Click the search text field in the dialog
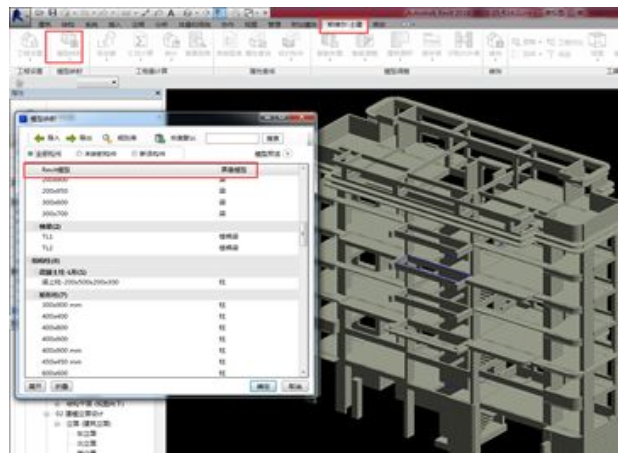This screenshot has height=462, width=625. pyautogui.click(x=233, y=138)
